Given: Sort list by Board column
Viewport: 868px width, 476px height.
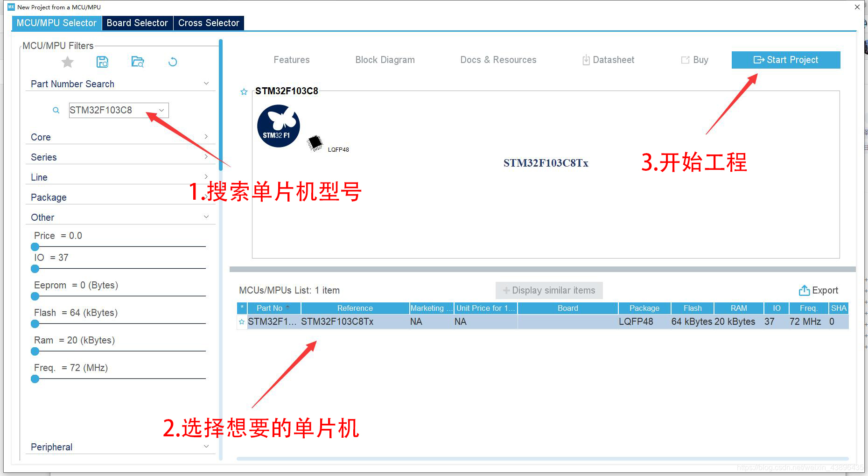Looking at the screenshot, I should pyautogui.click(x=568, y=308).
